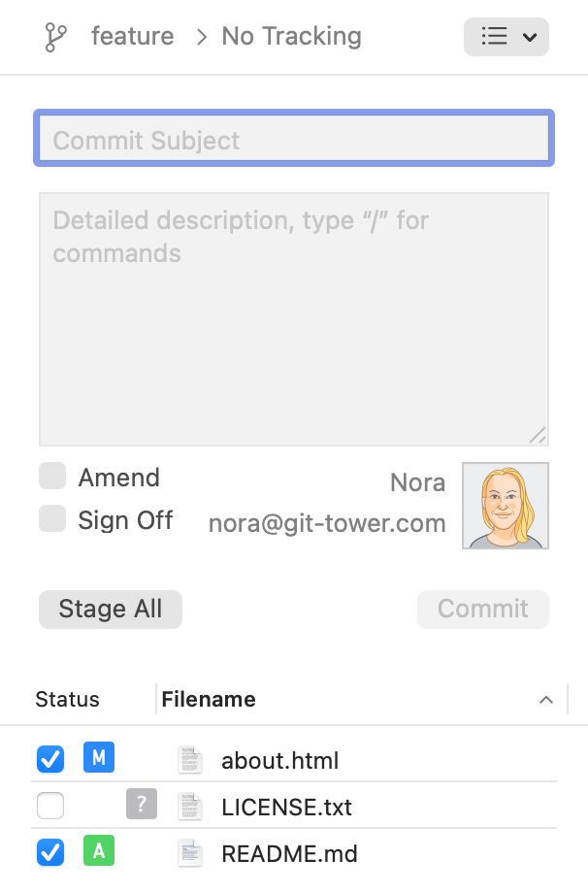Click the LICENSE.txt file icon
The height and width of the screenshot is (893, 588).
tap(191, 807)
